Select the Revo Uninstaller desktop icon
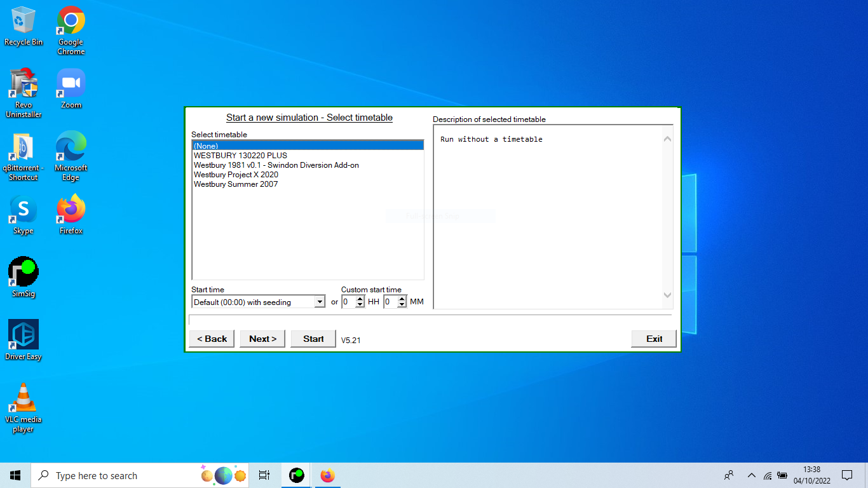868x488 pixels. point(24,93)
